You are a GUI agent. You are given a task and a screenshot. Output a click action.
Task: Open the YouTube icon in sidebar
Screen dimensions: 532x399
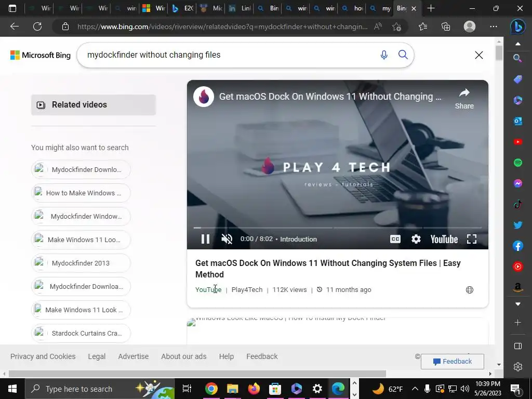coord(518,142)
